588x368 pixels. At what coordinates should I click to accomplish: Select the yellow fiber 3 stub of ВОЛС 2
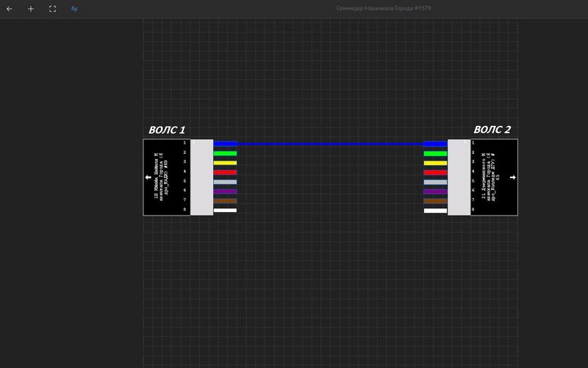click(435, 163)
